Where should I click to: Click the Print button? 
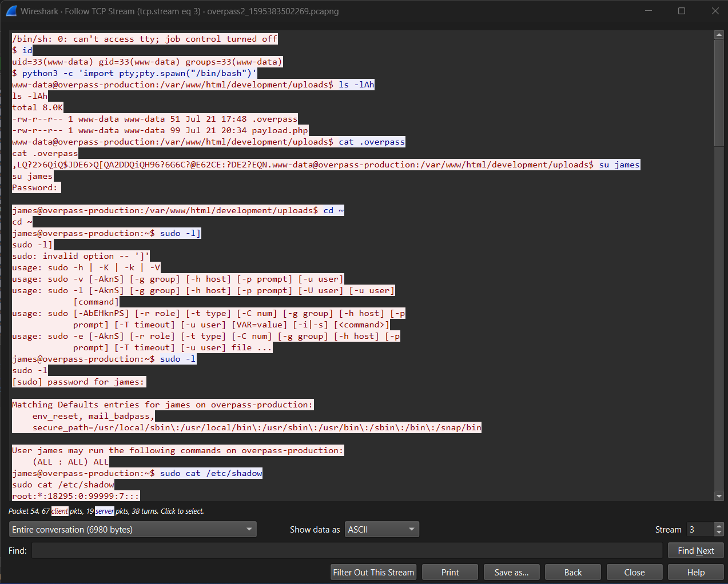(x=450, y=573)
